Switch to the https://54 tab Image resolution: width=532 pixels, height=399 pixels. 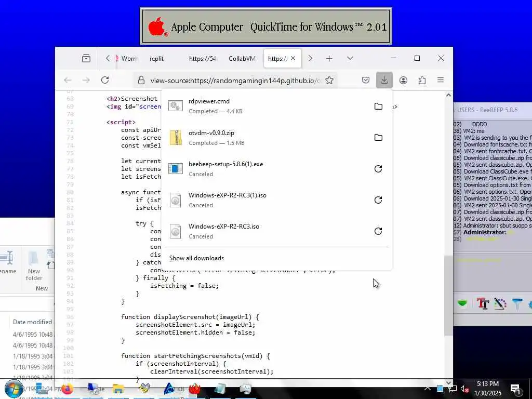(x=203, y=59)
